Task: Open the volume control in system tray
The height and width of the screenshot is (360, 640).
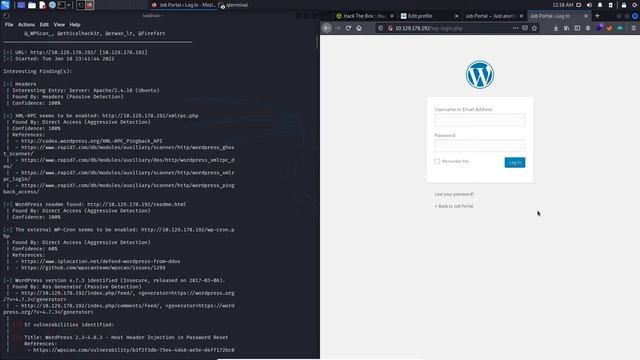Action: point(589,5)
